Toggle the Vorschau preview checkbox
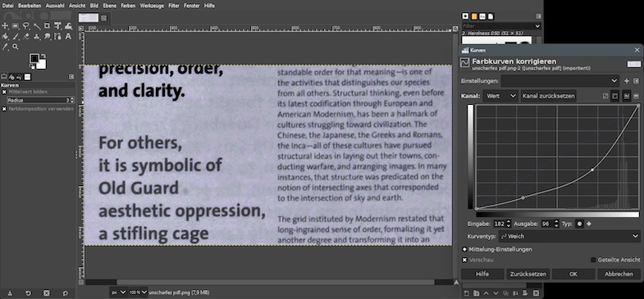644x299 pixels. coord(464,260)
